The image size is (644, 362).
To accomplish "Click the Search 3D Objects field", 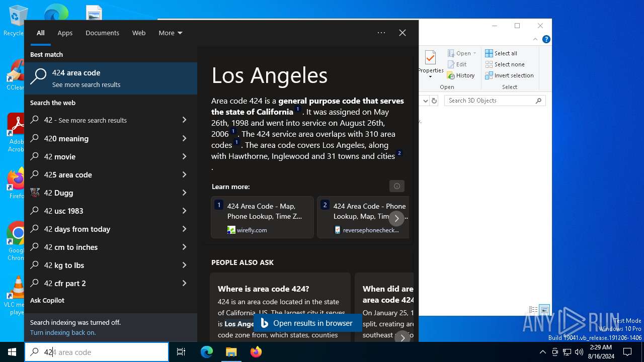I will click(x=495, y=101).
